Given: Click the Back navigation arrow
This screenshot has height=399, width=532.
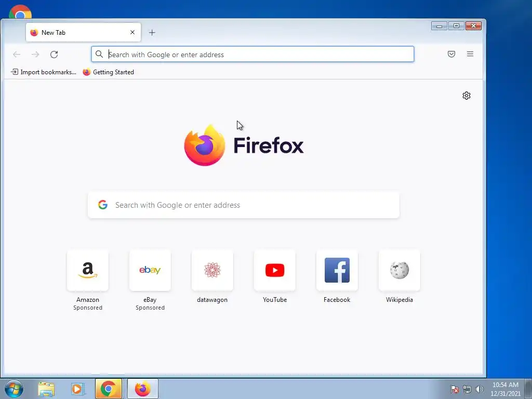Looking at the screenshot, I should click(x=17, y=54).
